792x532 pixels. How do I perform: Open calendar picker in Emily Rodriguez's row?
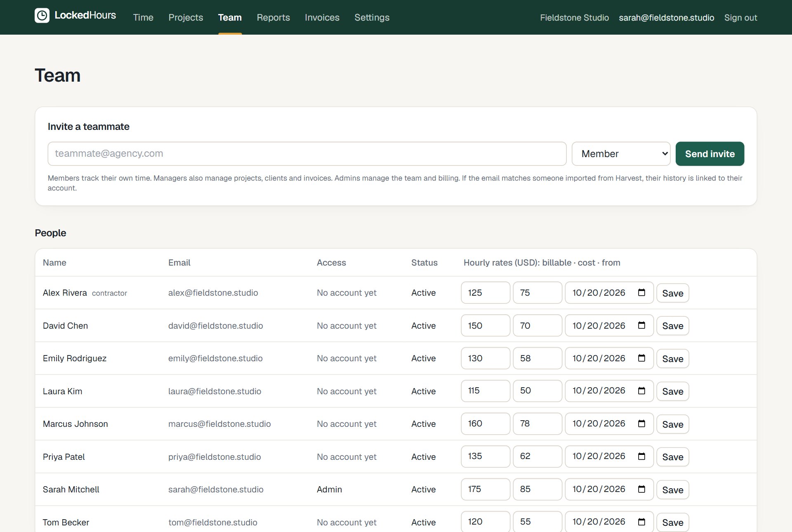(641, 358)
